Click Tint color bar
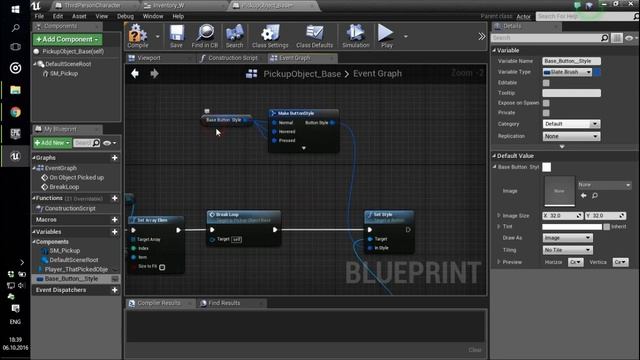 [572, 227]
